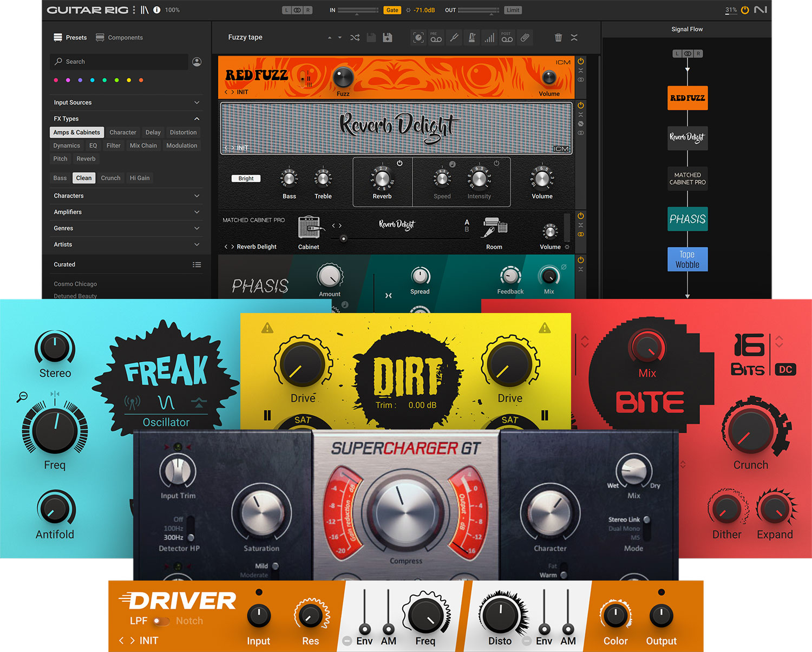The width and height of the screenshot is (812, 652).
Task: Open the PRE tape deck
Action: coord(436,37)
